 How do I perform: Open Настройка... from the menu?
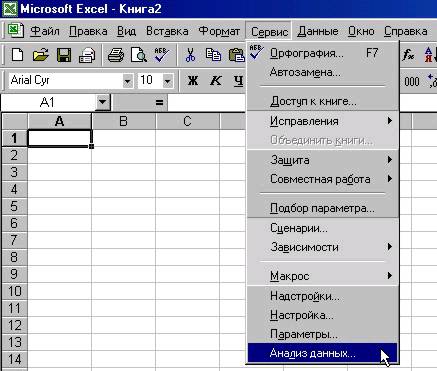(322, 315)
